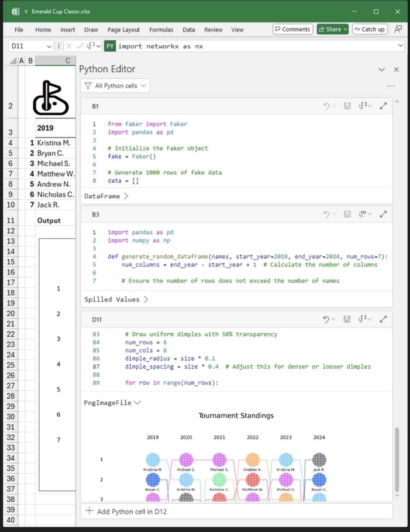Expand the formula bar with chevron
Viewport: 410px width, 532px height.
(400, 46)
